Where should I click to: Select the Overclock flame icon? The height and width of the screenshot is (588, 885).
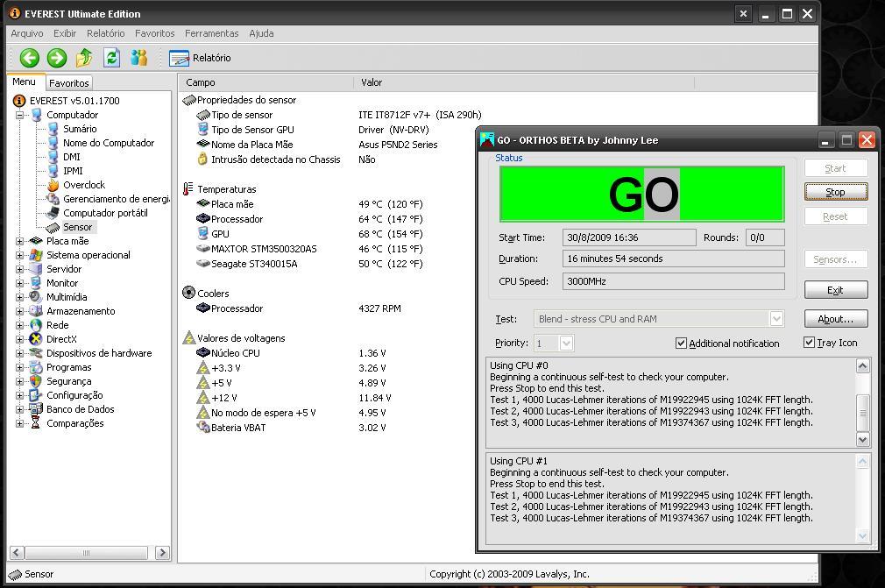[53, 185]
